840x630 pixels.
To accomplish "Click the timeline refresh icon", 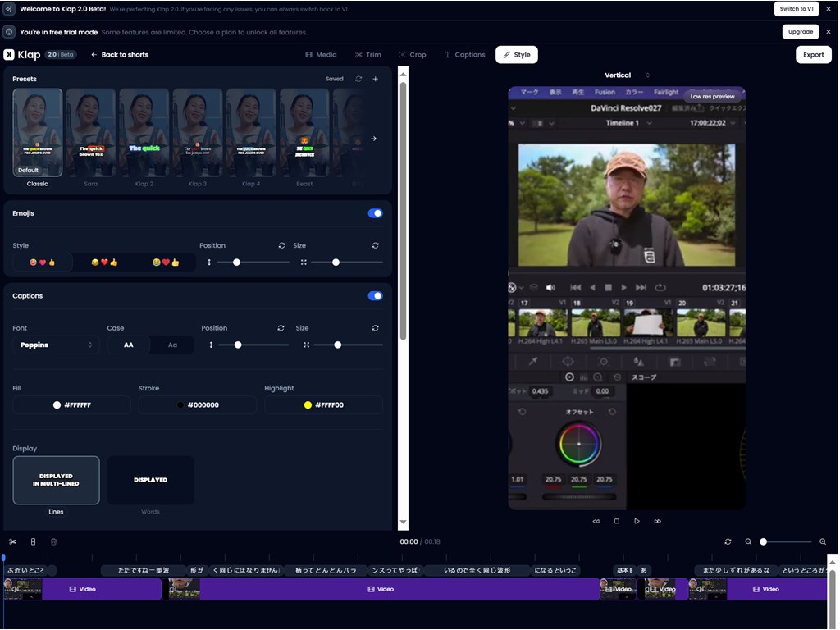I will tap(728, 541).
